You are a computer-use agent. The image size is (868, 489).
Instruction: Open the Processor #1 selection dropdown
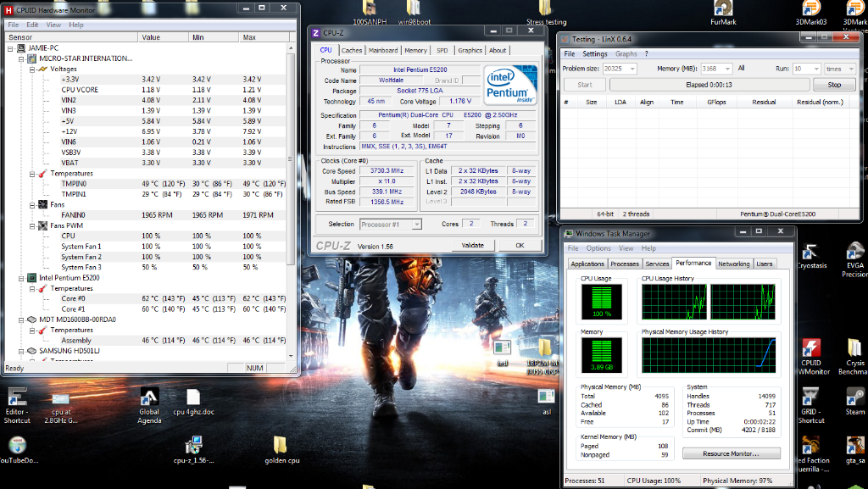(x=416, y=224)
